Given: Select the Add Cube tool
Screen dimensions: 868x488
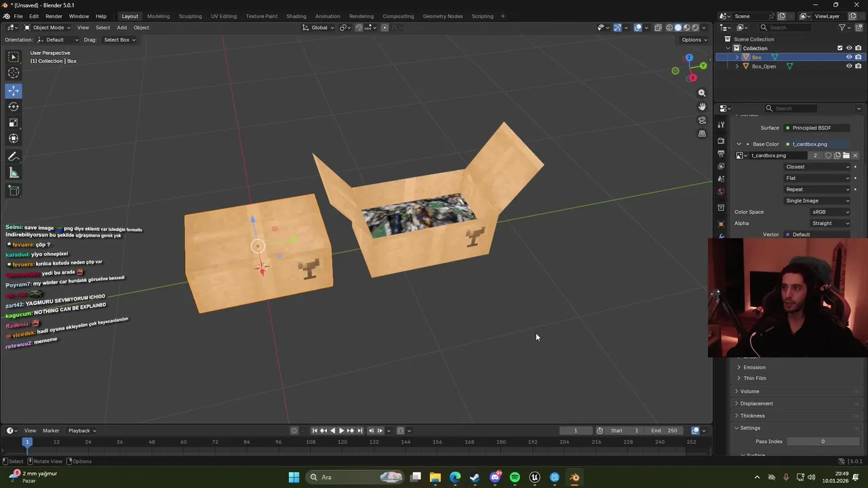Looking at the screenshot, I should [14, 191].
